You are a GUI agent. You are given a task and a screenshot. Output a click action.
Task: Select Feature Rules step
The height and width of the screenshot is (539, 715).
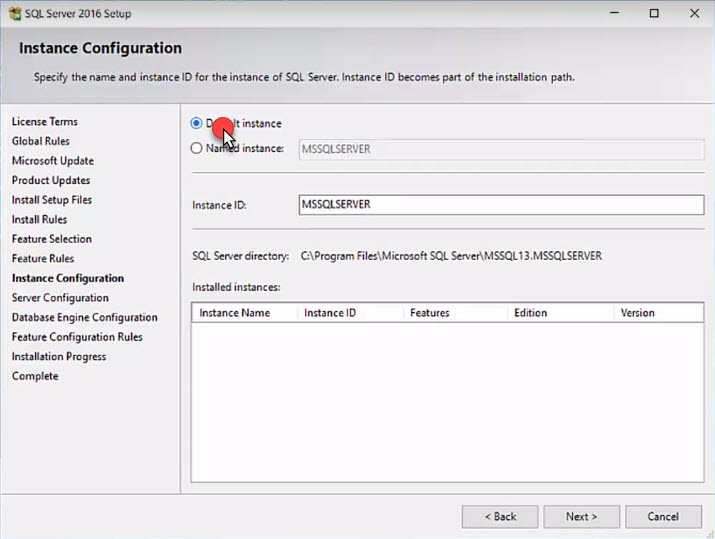click(x=43, y=259)
